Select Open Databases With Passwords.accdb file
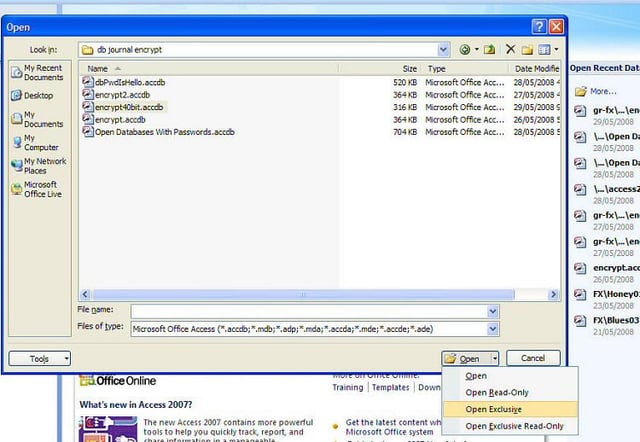The width and height of the screenshot is (640, 442). 164,132
